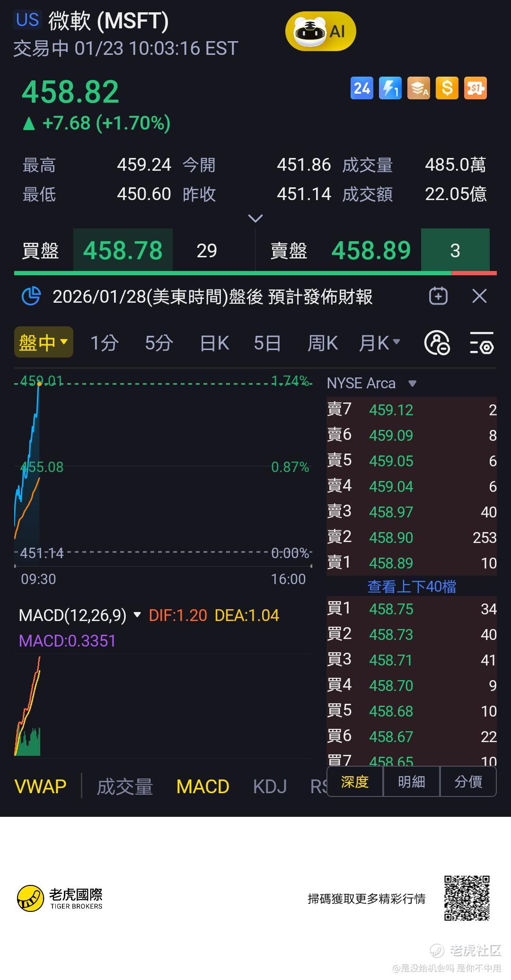Open the earnings pie chart icon
The image size is (511, 980).
tap(31, 297)
